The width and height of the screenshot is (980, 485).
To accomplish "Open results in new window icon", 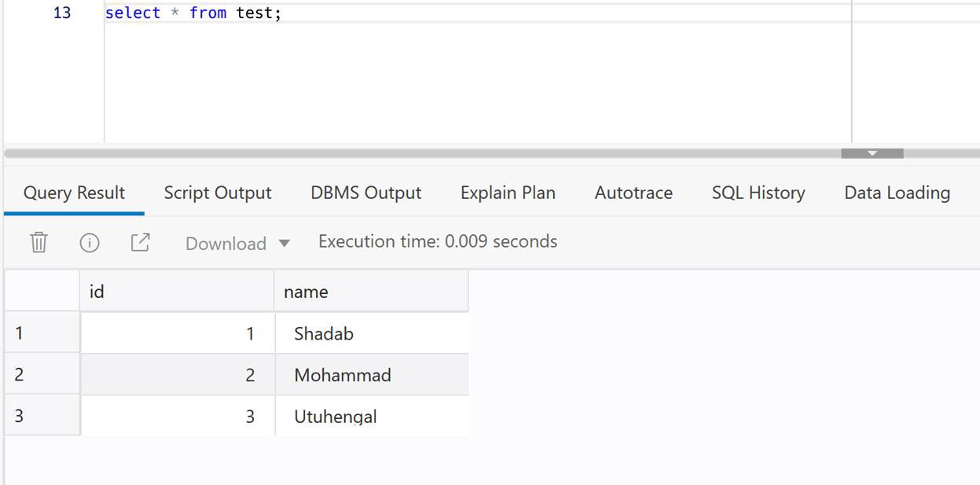I will 140,243.
